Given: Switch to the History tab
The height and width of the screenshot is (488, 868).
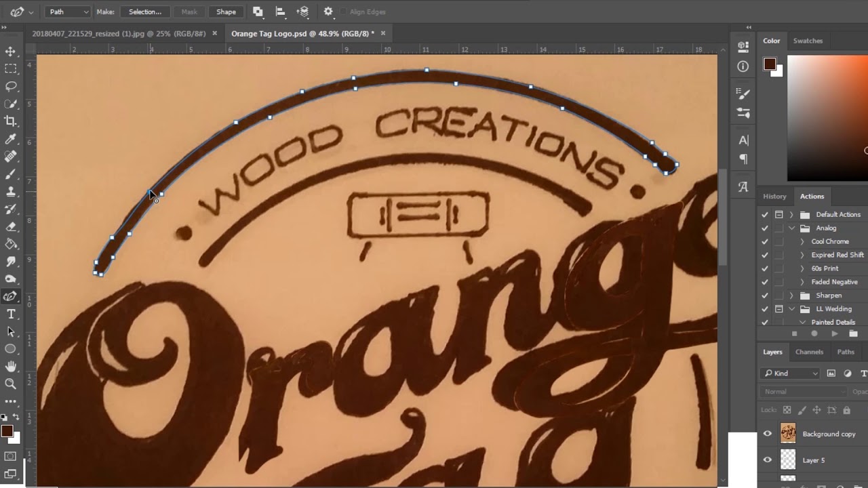Looking at the screenshot, I should click(x=774, y=197).
